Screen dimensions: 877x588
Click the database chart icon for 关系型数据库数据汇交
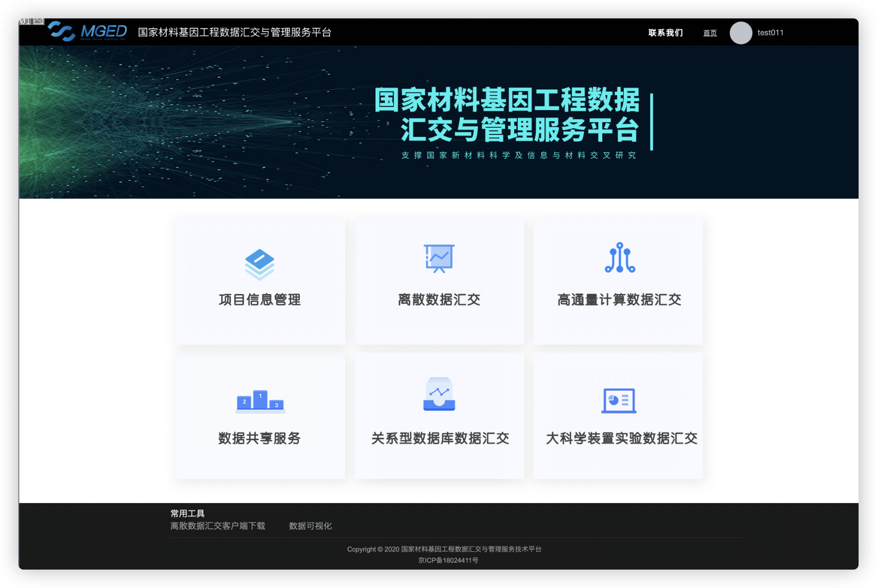(439, 394)
